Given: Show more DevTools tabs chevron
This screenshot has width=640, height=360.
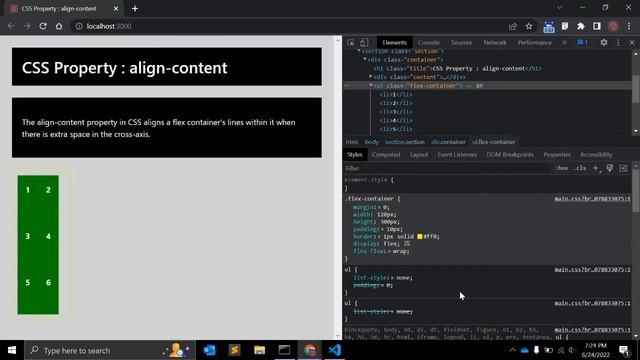Looking at the screenshot, I should pyautogui.click(x=564, y=42).
